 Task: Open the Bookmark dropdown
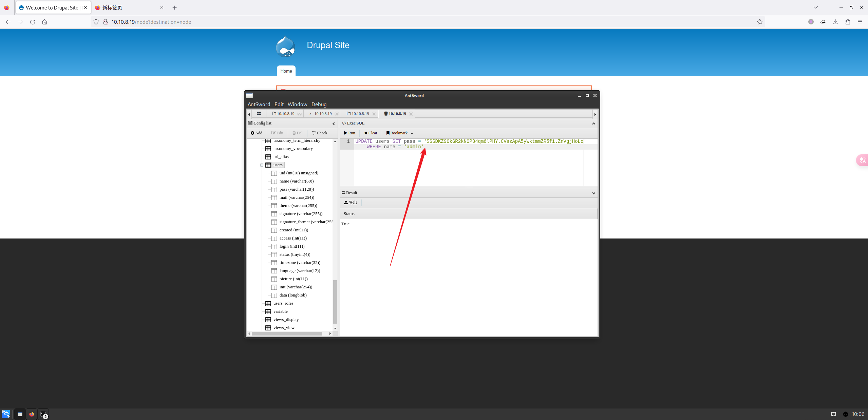click(x=399, y=133)
